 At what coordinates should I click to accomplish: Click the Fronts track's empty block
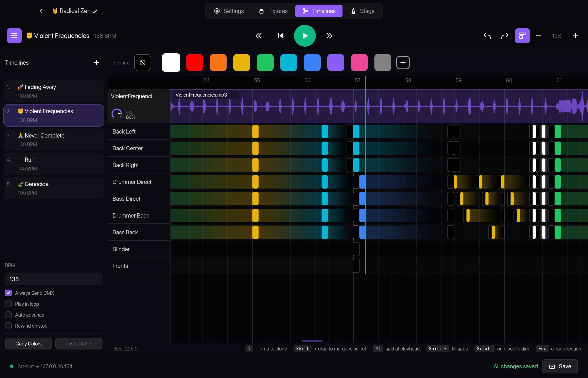tap(356, 266)
